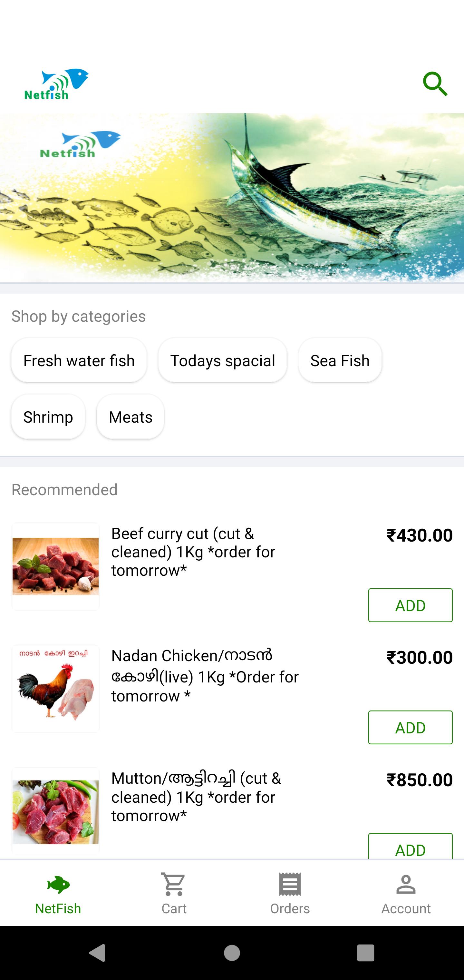The image size is (464, 980).
Task: Add Mutton to cart
Action: click(x=411, y=847)
